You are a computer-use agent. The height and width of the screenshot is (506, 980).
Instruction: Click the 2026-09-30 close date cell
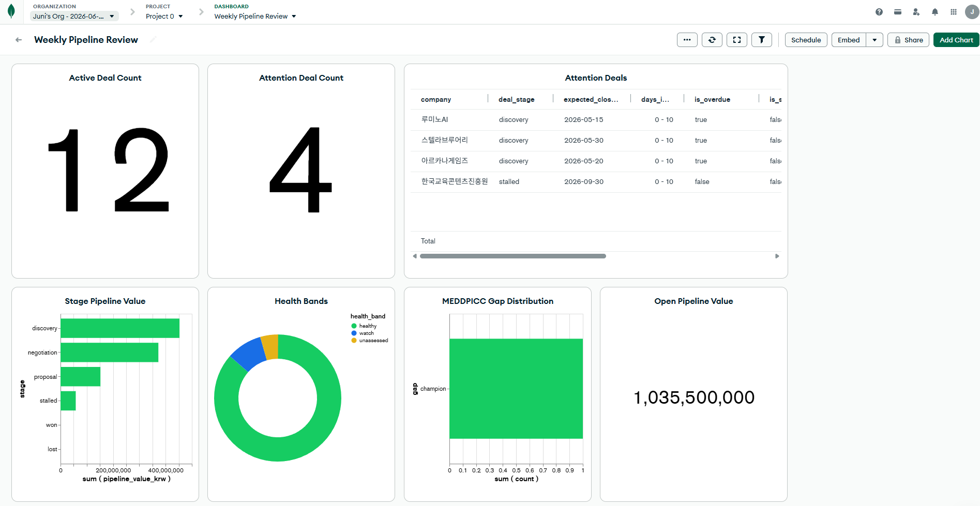coord(584,181)
